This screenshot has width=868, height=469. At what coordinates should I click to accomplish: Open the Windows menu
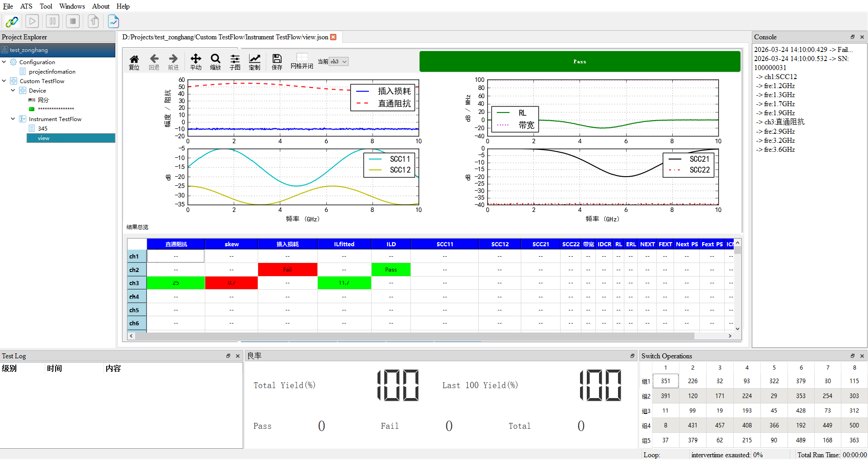72,6
